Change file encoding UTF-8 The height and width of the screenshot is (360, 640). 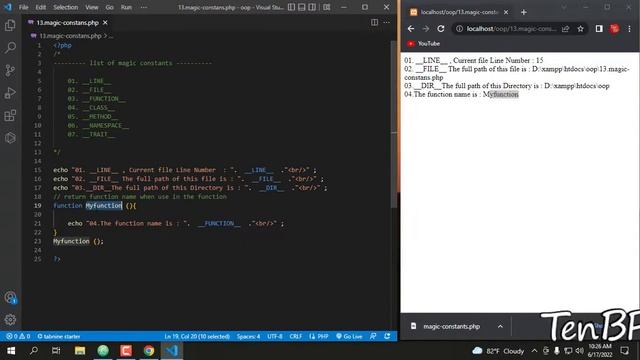click(275, 336)
